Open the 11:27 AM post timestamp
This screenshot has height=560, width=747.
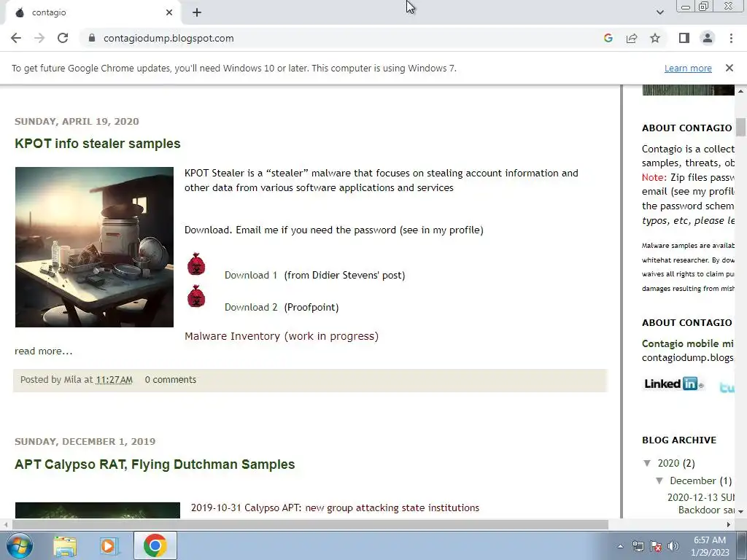[x=115, y=379]
